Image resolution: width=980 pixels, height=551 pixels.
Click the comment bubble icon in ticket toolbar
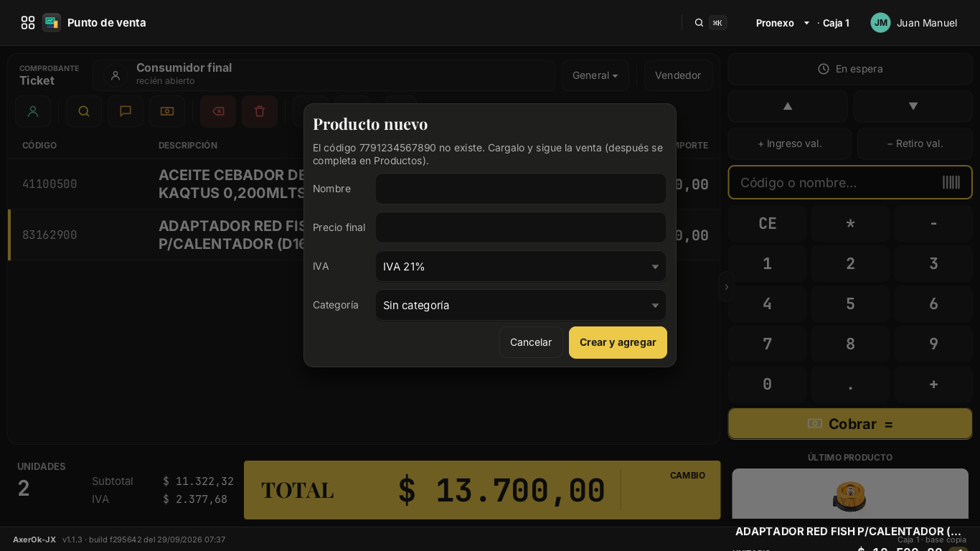[126, 111]
